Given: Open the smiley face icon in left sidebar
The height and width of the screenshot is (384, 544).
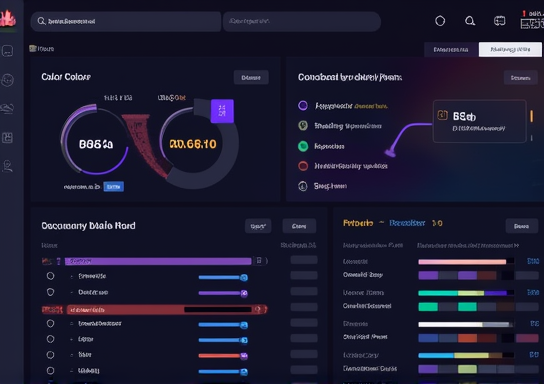Looking at the screenshot, I should point(8,80).
